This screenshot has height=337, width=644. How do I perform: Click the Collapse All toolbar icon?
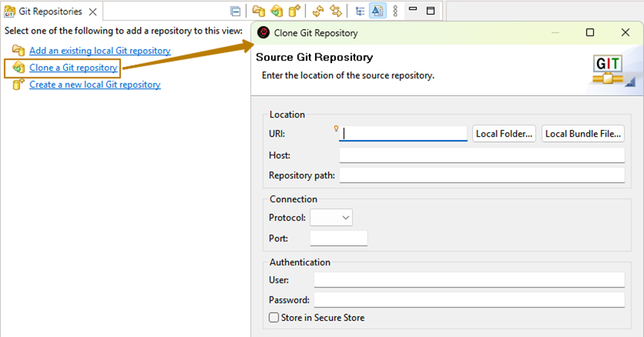tap(235, 11)
